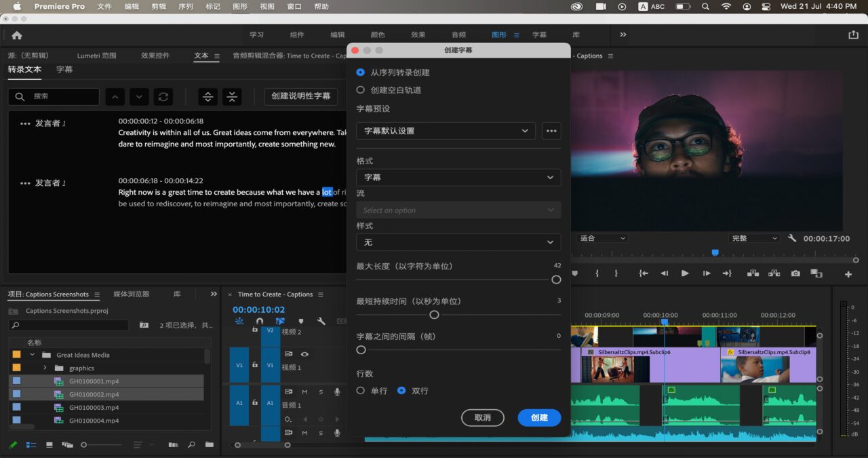
Task: Select 单行 single line radio option
Action: pyautogui.click(x=361, y=391)
